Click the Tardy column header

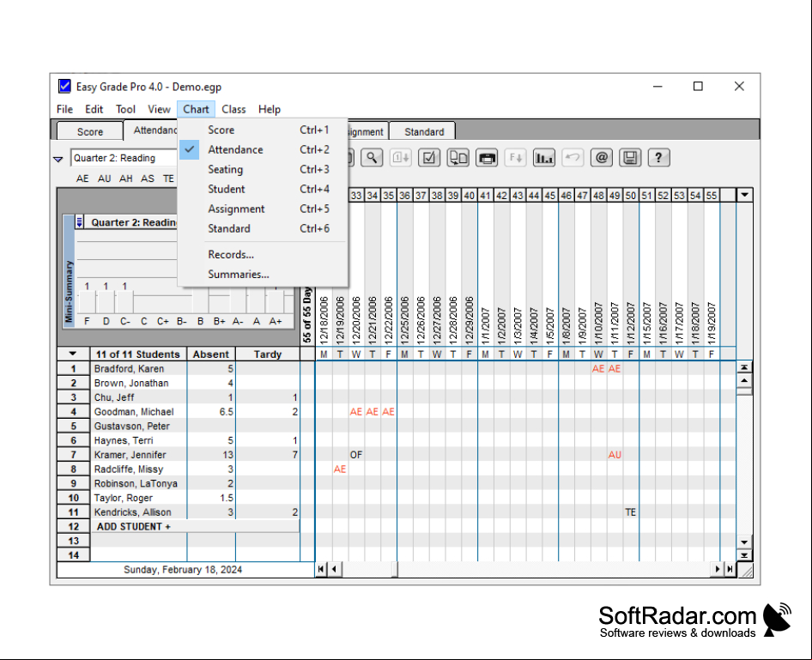(x=268, y=354)
